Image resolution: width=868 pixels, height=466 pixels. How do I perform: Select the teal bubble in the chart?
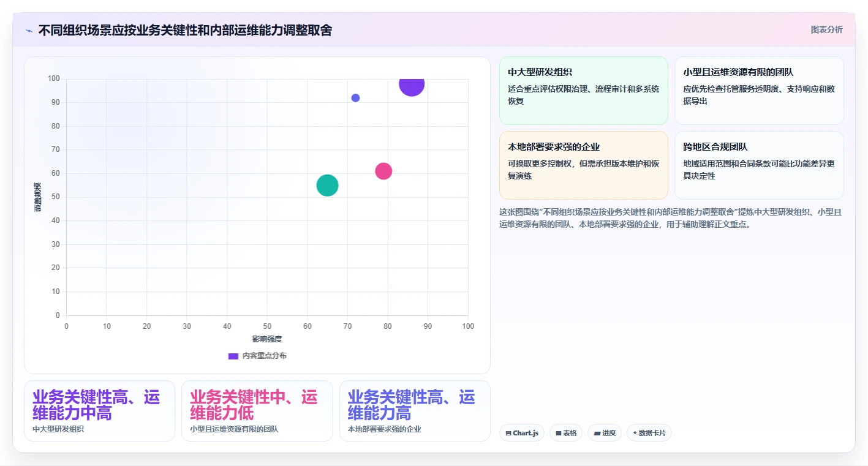[327, 185]
